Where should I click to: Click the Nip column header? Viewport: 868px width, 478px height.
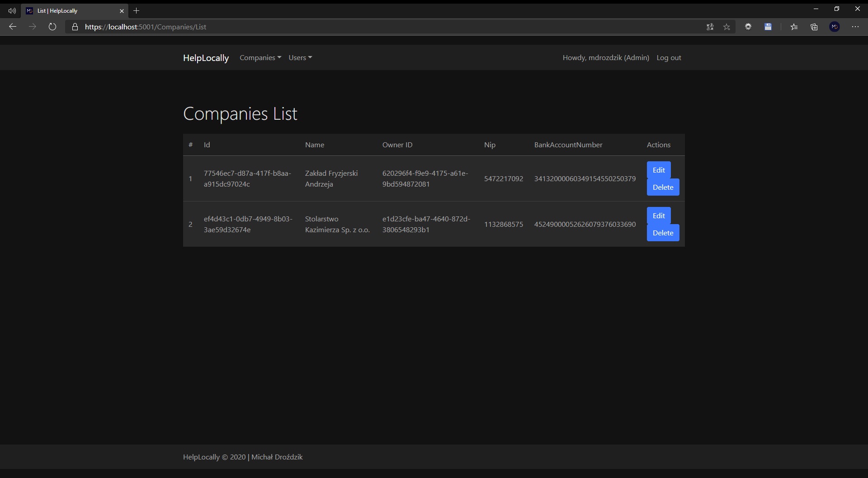pos(490,145)
